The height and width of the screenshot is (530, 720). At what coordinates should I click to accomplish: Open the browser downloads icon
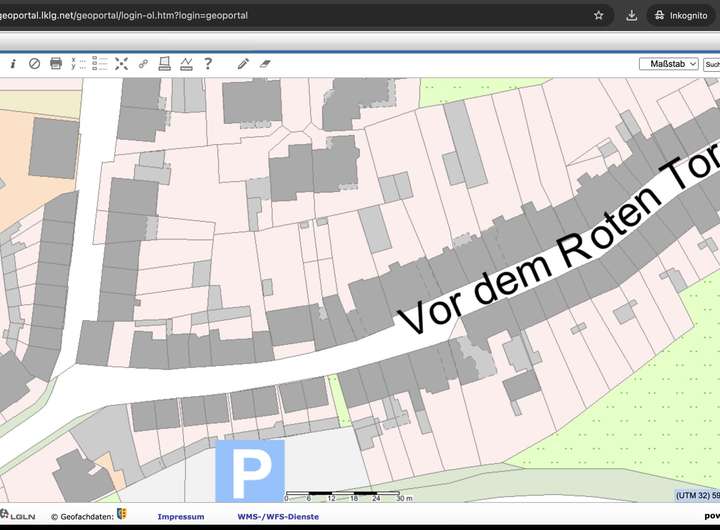coord(631,15)
